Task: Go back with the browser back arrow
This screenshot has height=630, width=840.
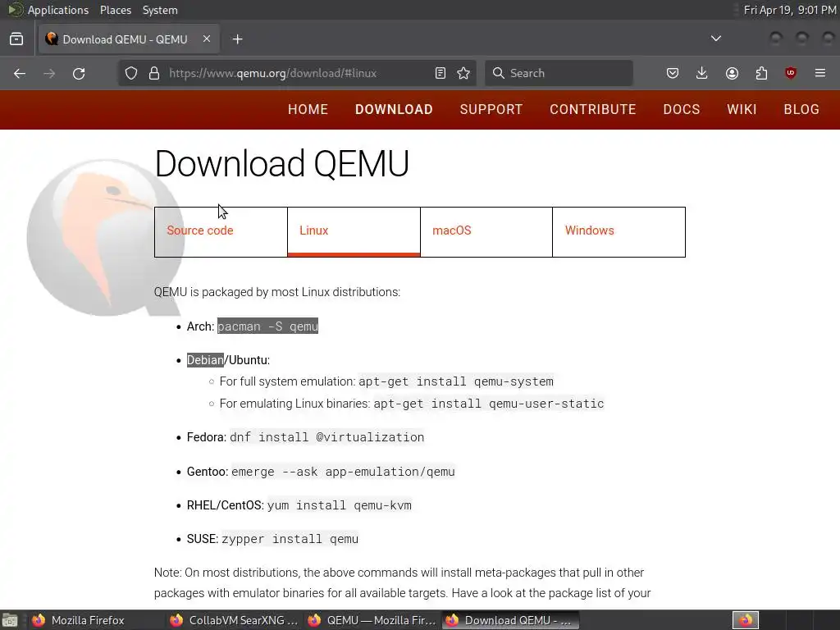Action: (x=20, y=73)
